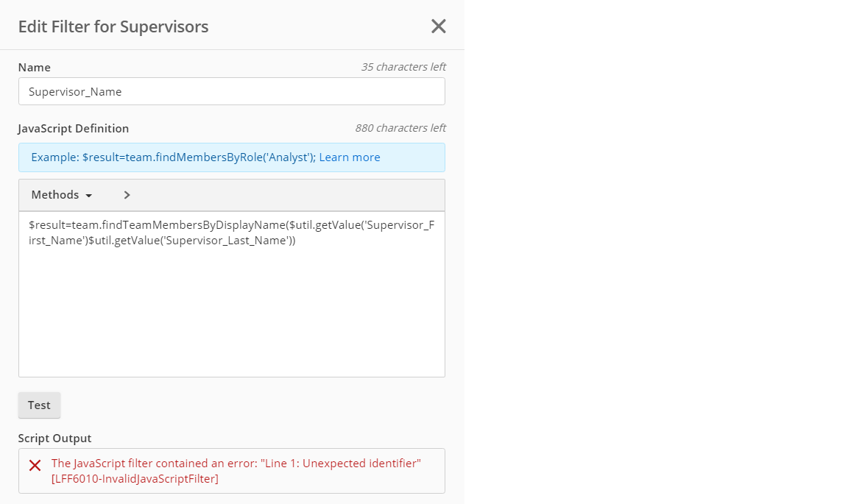The width and height of the screenshot is (848, 504).
Task: Click the '35 characters left' counter
Action: click(403, 67)
